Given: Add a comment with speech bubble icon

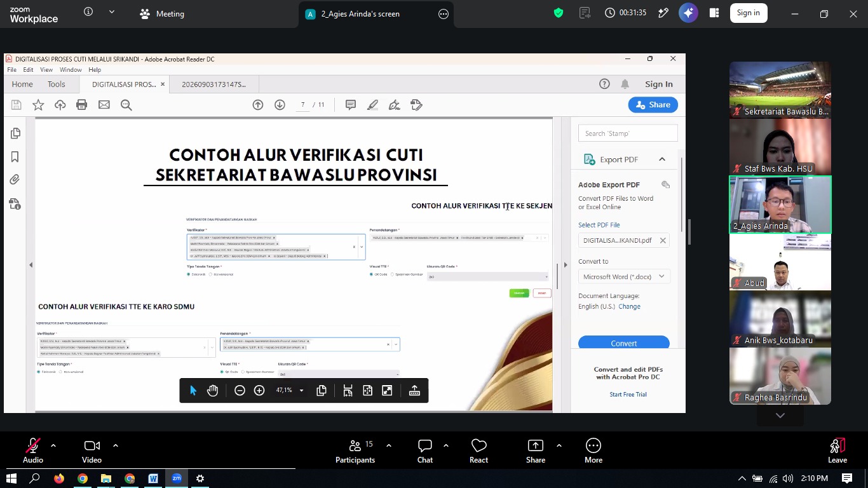Looking at the screenshot, I should (351, 105).
